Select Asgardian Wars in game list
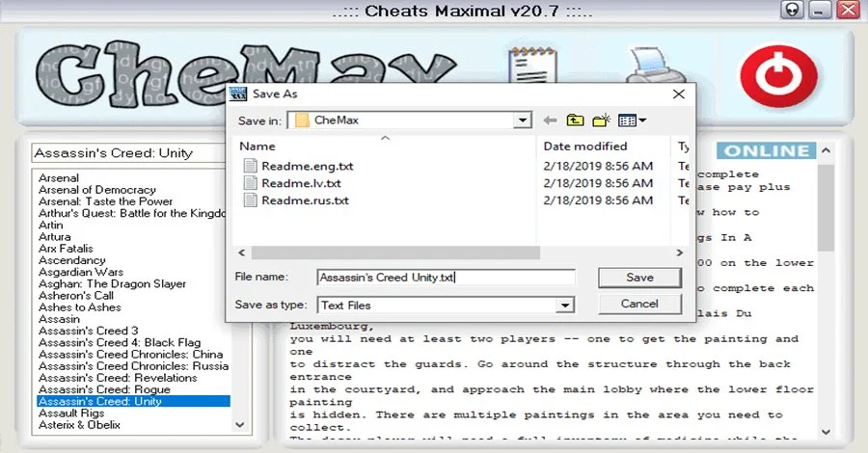This screenshot has height=453, width=868. pos(81,272)
